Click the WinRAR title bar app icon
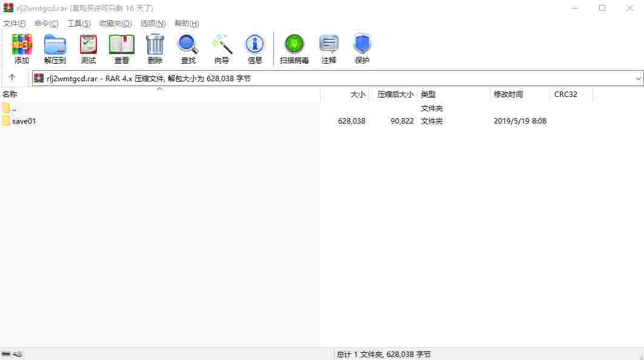 [x=8, y=8]
